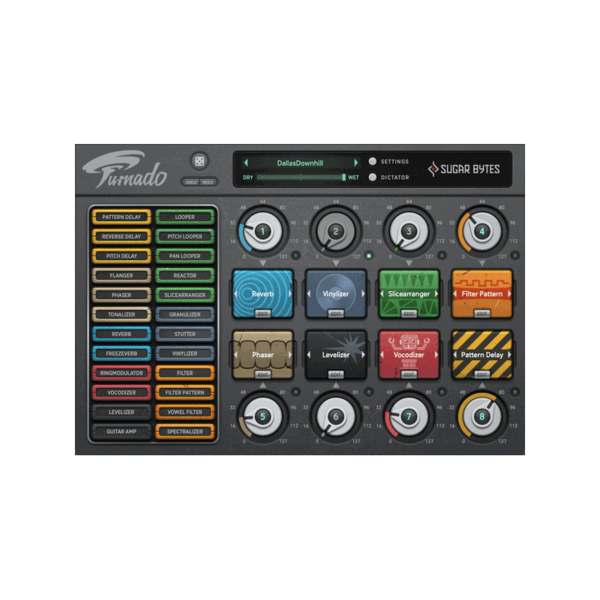The image size is (600, 600).
Task: Choose Ringmodulator from effect list
Action: click(x=121, y=373)
